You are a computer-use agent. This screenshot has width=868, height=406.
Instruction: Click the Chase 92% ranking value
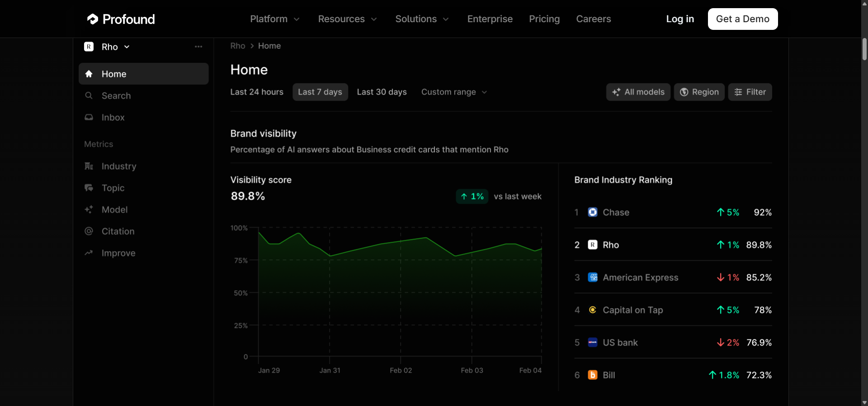pyautogui.click(x=763, y=212)
